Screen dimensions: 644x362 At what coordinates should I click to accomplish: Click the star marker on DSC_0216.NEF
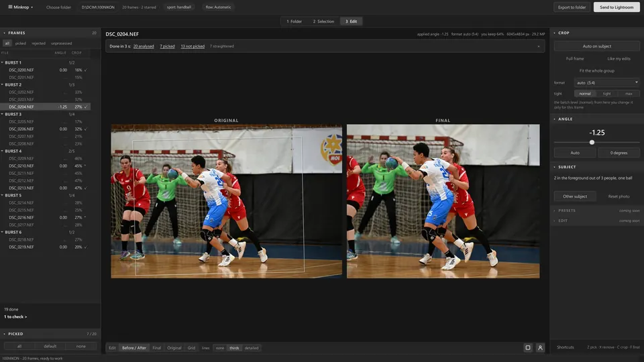coord(85,217)
